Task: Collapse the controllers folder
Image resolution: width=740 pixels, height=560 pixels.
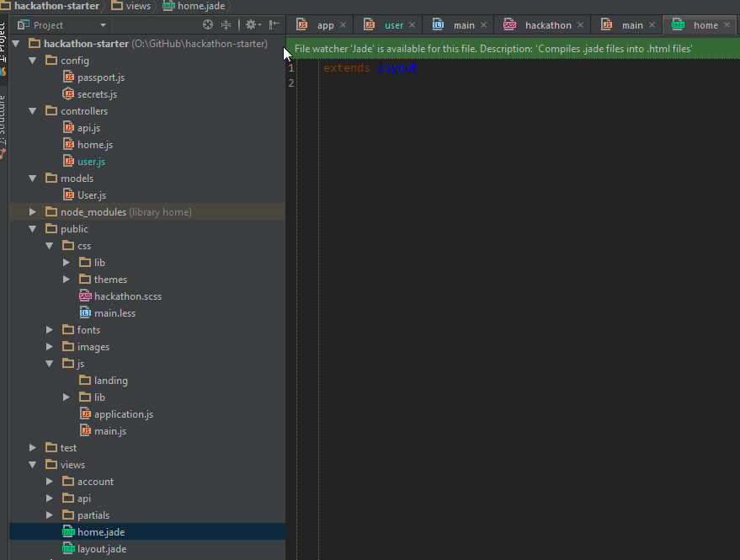Action: [x=33, y=111]
